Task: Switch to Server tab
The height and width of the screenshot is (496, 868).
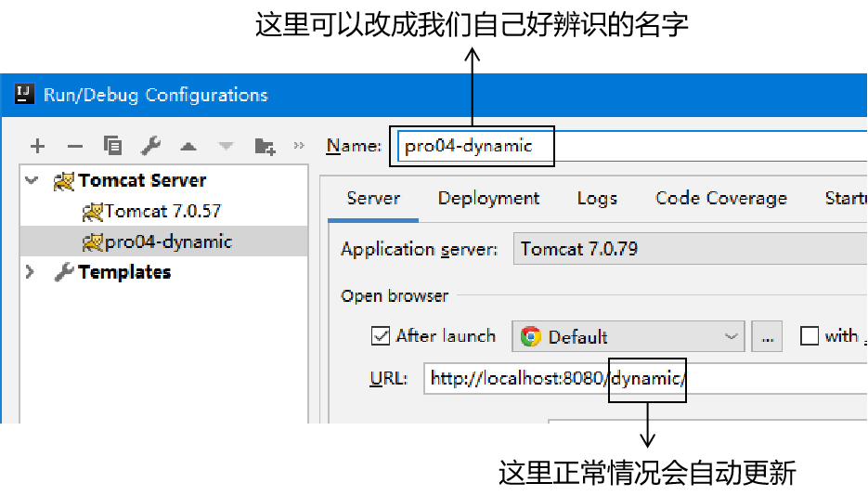Action: (x=373, y=198)
